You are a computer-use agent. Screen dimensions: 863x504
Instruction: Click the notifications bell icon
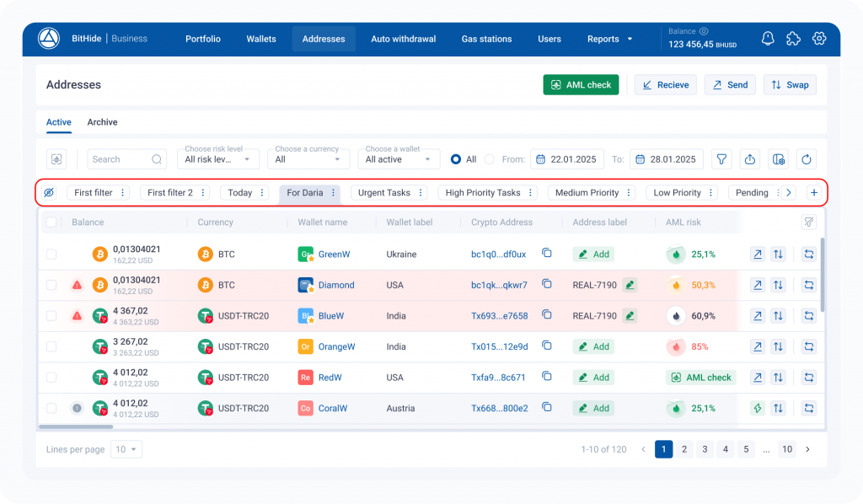768,39
